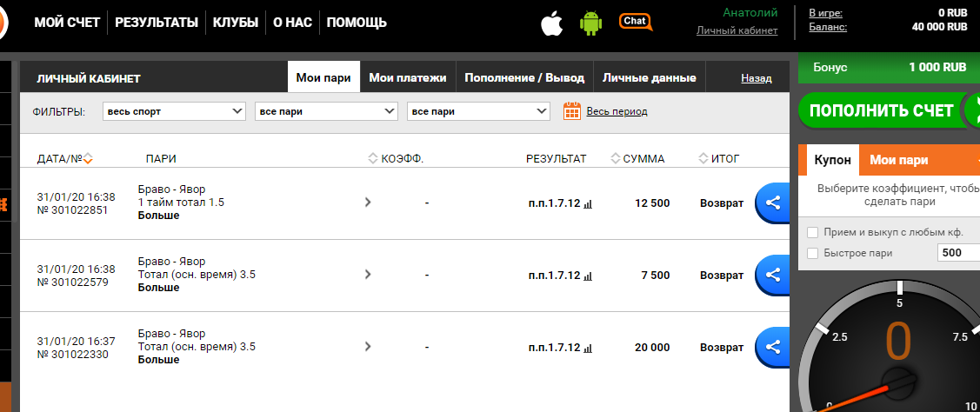The image size is (980, 412).
Task: Click the calendar icon for period filter
Action: point(572,110)
